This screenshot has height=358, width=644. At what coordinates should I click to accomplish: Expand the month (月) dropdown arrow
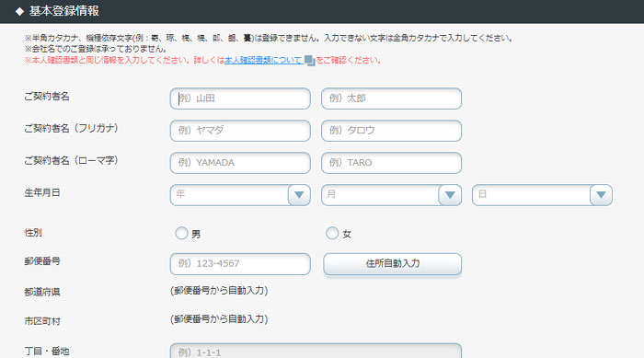point(450,195)
